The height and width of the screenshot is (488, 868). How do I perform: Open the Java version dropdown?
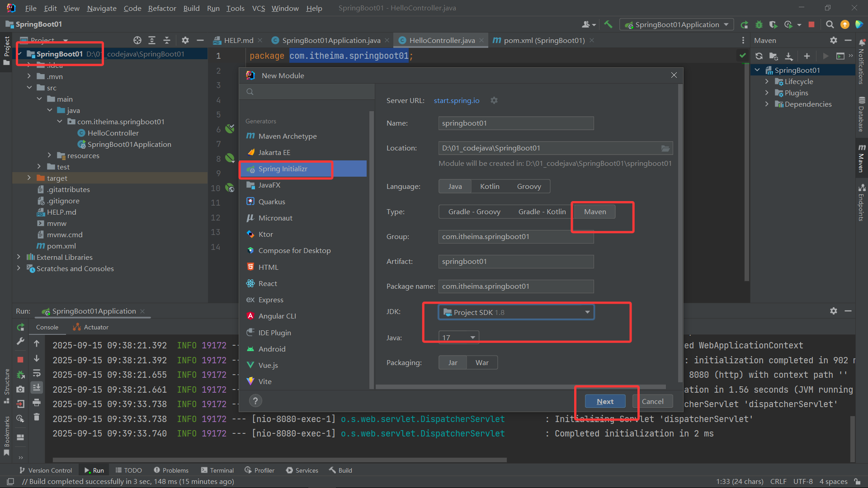tap(458, 338)
